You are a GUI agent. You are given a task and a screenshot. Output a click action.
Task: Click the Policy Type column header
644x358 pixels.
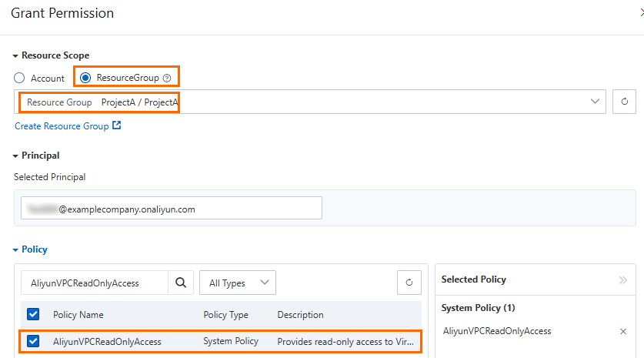tap(226, 315)
